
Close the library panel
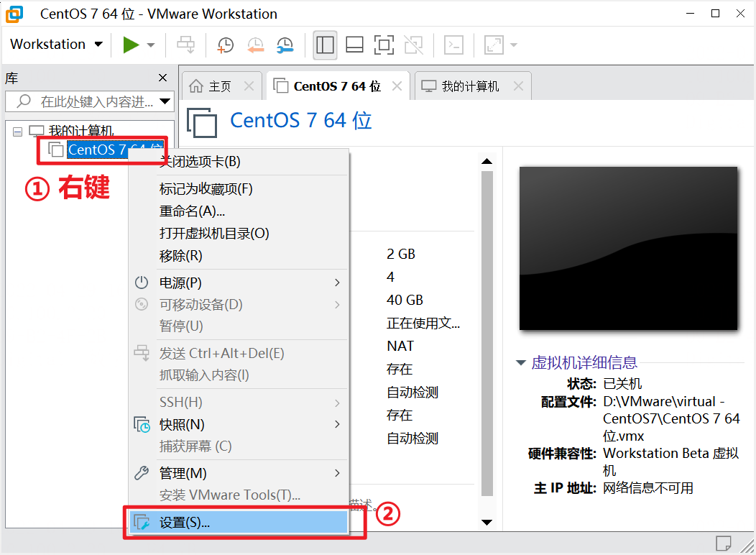point(163,78)
